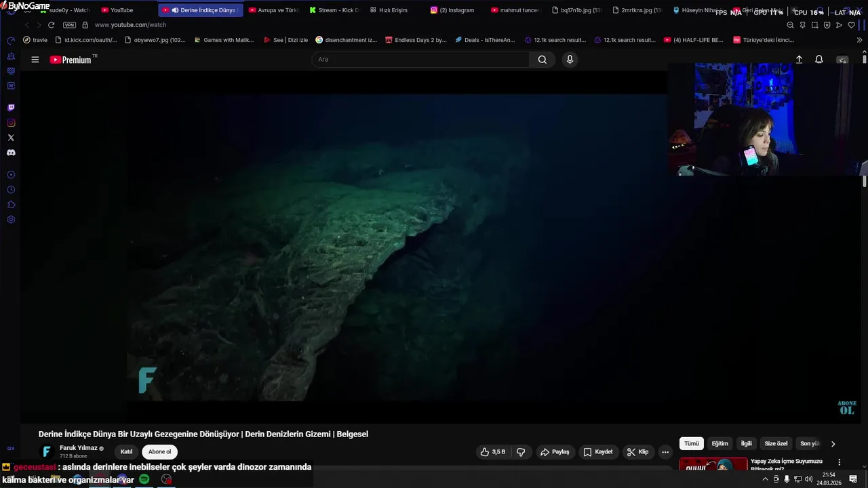This screenshot has height=488, width=868.
Task: Switch to the Stream - Kick tab
Action: coord(334,10)
